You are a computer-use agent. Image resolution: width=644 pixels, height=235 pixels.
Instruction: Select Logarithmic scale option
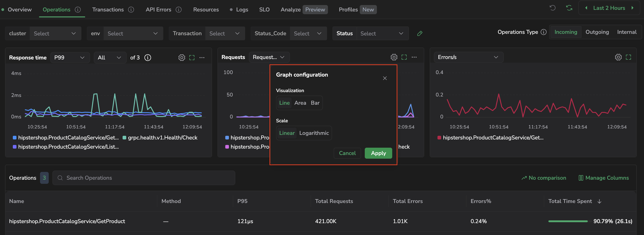[314, 133]
